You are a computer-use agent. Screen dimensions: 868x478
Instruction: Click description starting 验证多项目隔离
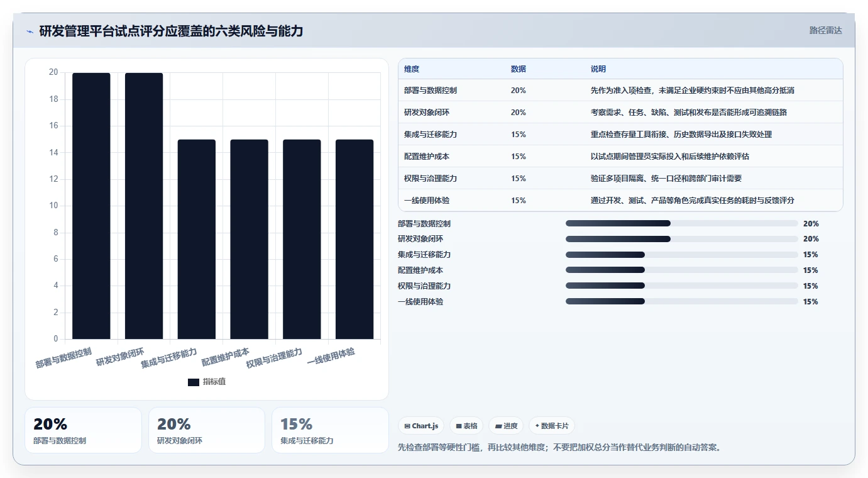[666, 179]
